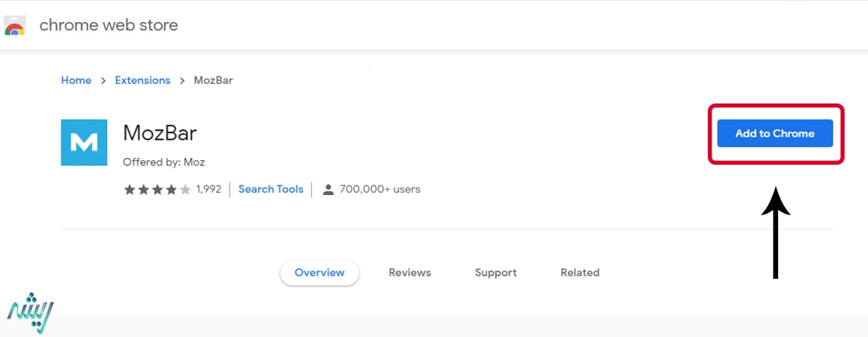Open the Extensions breadcrumb link

coord(142,80)
